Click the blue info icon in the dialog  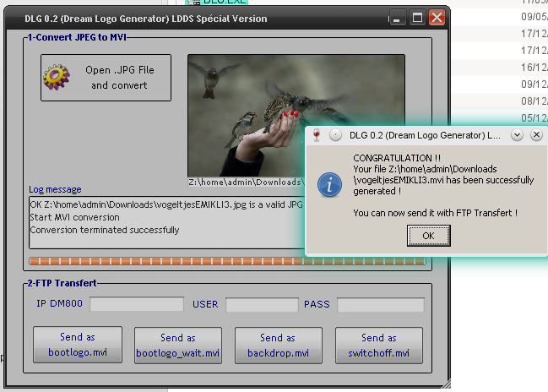329,185
